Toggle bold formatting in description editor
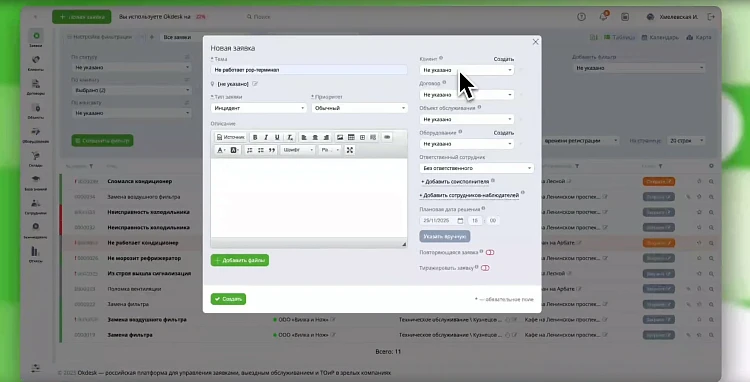This screenshot has width=750, height=382. click(x=255, y=137)
